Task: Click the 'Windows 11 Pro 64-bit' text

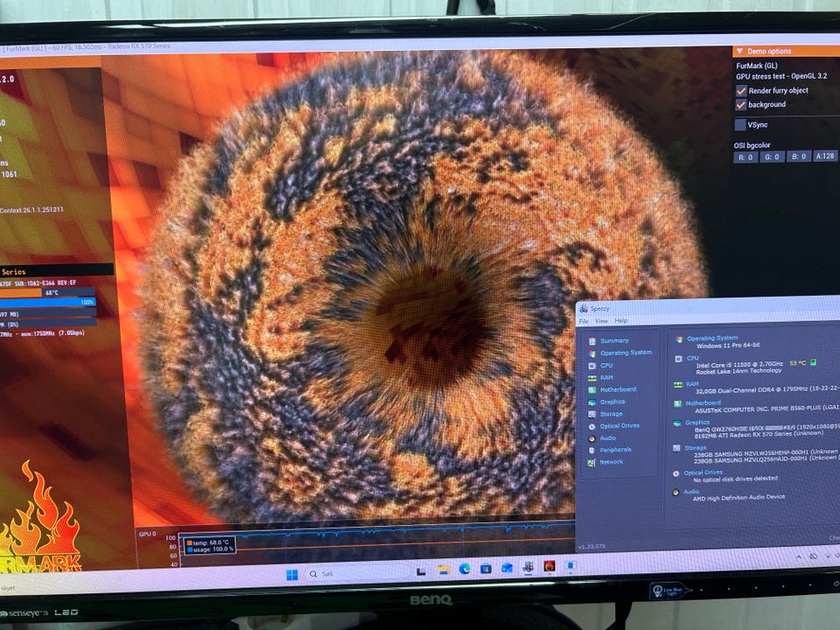Action: [x=728, y=346]
